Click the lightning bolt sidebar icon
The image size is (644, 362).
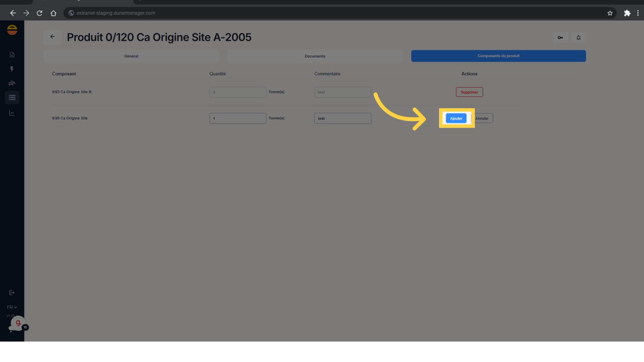click(12, 69)
